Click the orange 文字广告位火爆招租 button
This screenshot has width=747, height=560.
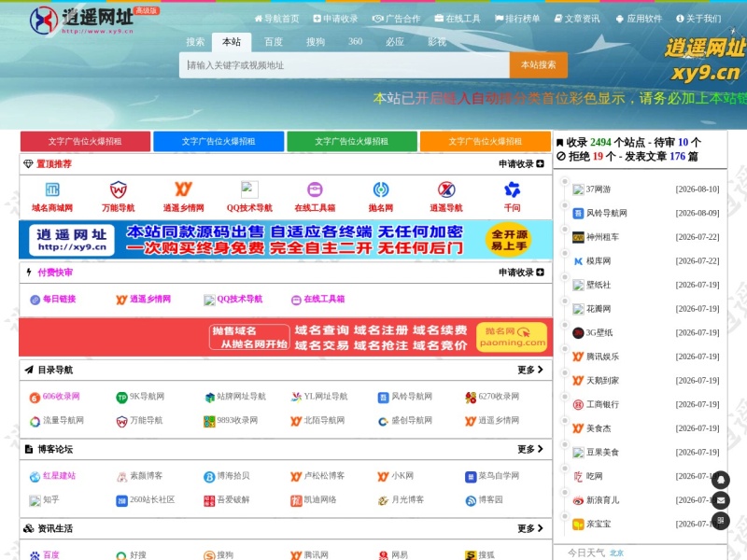486,142
